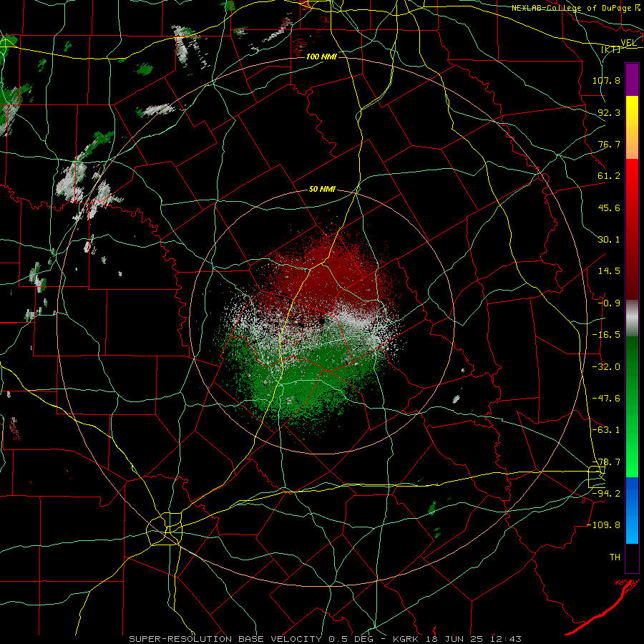
Task: Click the 50 NMI range ring label
Action: tap(322, 190)
